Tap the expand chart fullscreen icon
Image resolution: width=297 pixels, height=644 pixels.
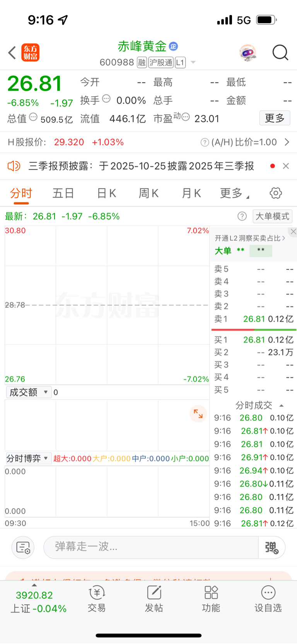tap(198, 414)
